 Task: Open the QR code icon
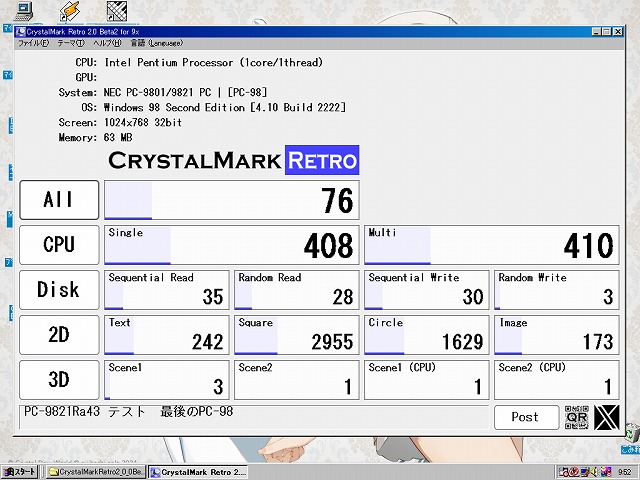577,417
